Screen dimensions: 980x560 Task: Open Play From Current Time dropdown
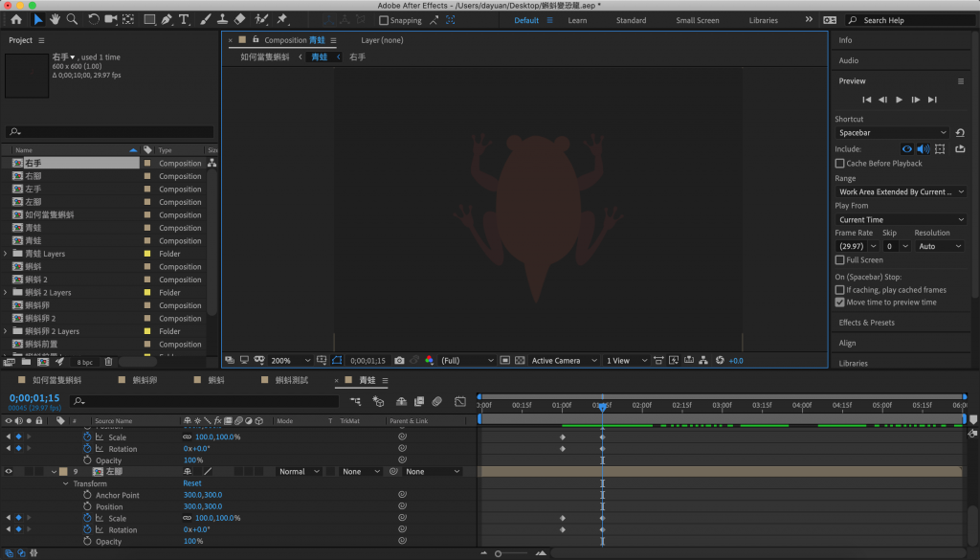901,220
